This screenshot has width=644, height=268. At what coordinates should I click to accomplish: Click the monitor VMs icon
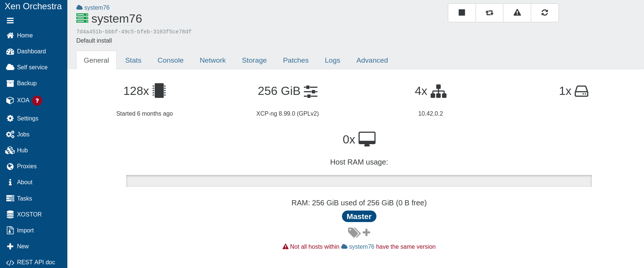[367, 139]
